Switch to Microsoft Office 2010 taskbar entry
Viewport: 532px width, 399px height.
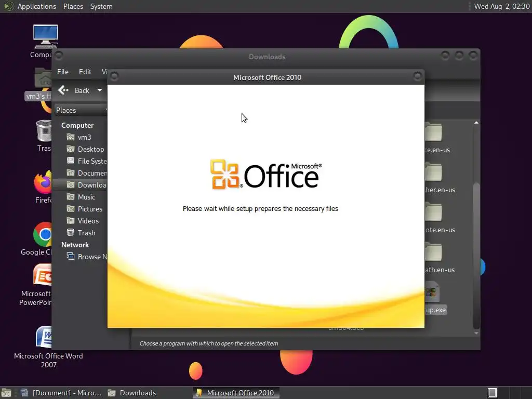tap(236, 393)
